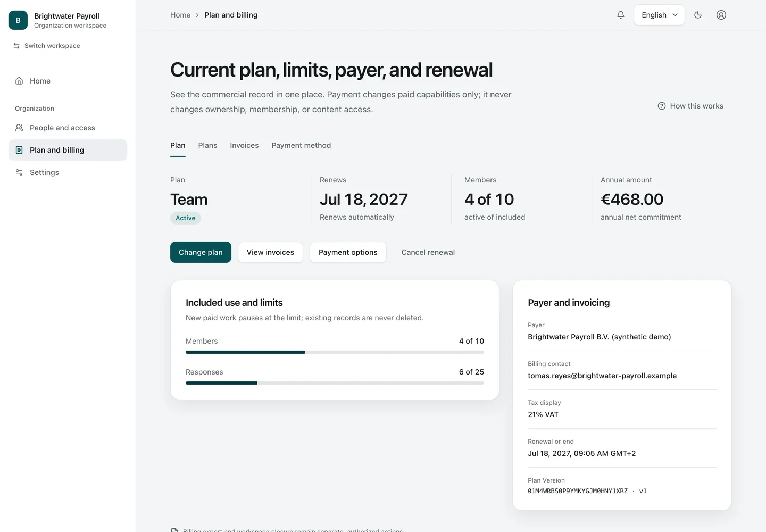Open the notifications bell
Viewport: 766px width, 532px height.
pos(621,15)
